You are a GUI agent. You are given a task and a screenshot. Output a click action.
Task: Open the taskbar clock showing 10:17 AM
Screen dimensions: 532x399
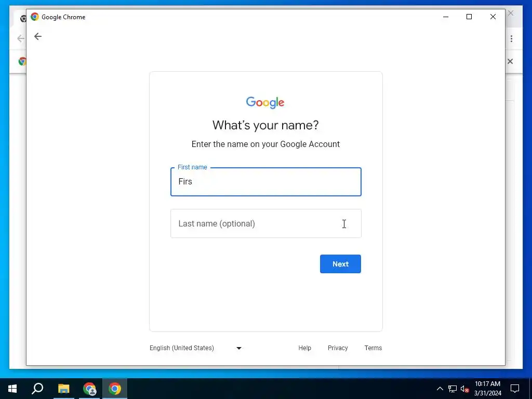click(487, 389)
